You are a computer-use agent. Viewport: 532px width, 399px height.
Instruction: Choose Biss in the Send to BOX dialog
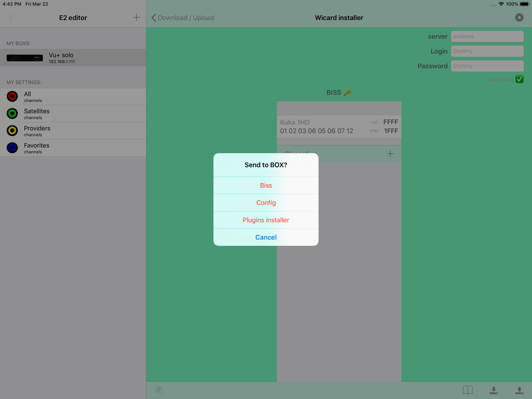point(265,185)
